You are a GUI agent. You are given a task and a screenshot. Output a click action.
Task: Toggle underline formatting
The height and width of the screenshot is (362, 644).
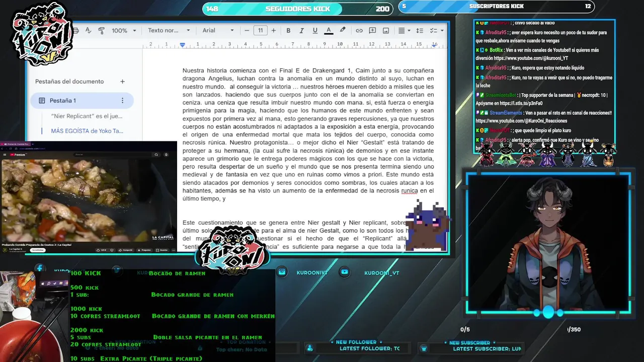click(315, 30)
